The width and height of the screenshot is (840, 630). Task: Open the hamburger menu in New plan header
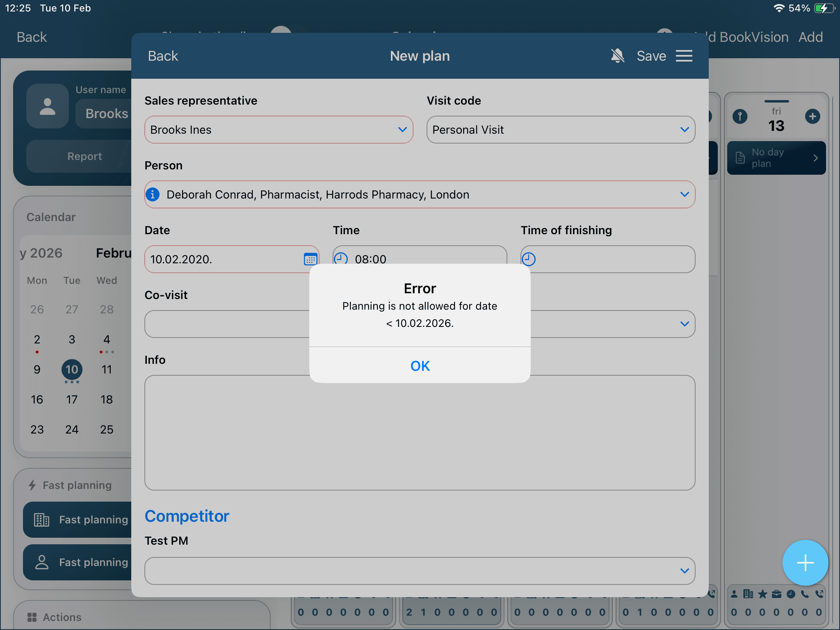point(684,56)
